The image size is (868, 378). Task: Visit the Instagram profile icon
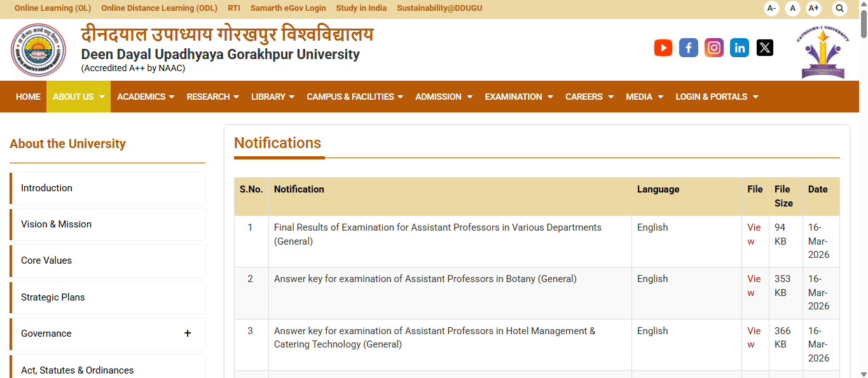(713, 48)
